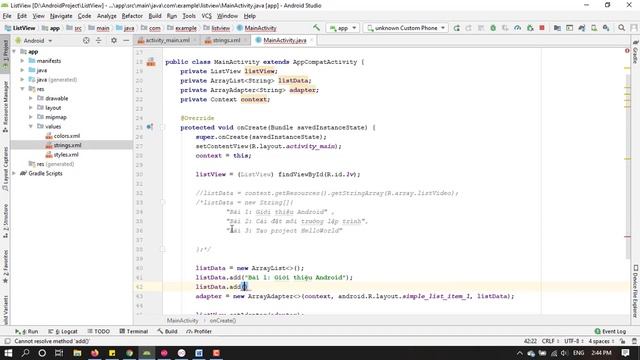Toggle fold marker at comment block line 33
This screenshot has height=360, width=640.
(162, 202)
